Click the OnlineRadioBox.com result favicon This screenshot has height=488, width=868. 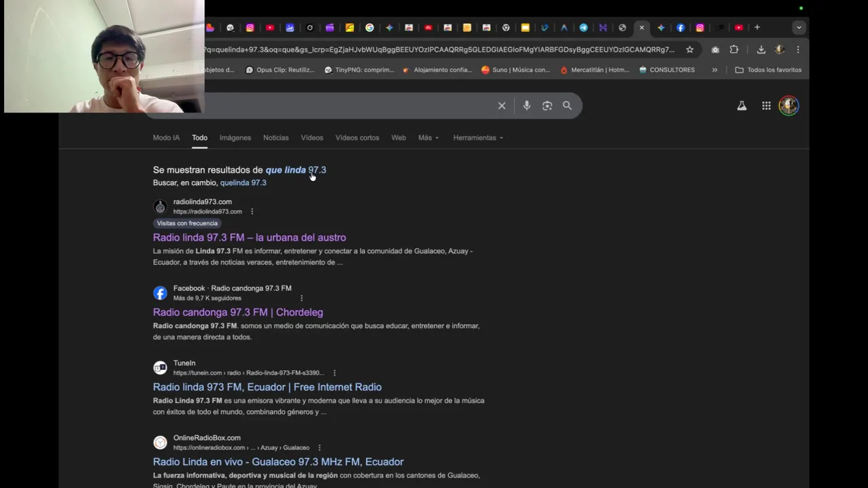point(160,443)
